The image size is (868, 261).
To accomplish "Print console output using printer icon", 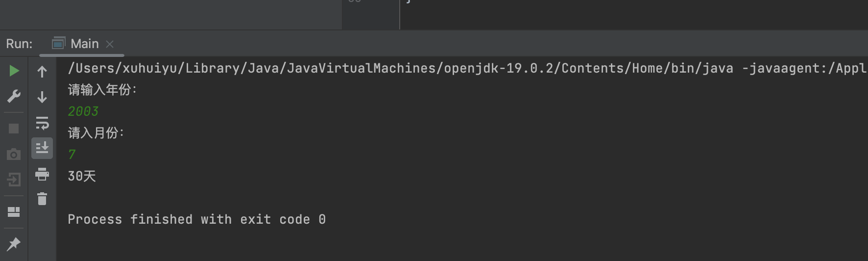I will pos(42,174).
